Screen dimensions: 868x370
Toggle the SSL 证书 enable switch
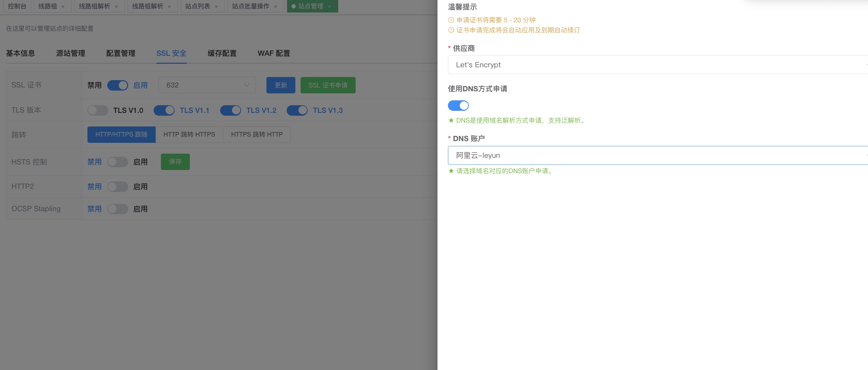coord(118,85)
